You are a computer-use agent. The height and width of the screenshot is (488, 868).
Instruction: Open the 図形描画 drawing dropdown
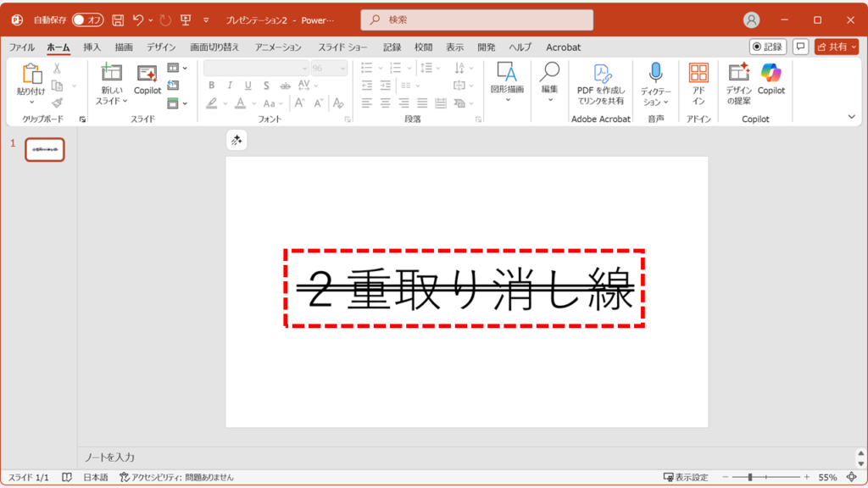coord(507,99)
